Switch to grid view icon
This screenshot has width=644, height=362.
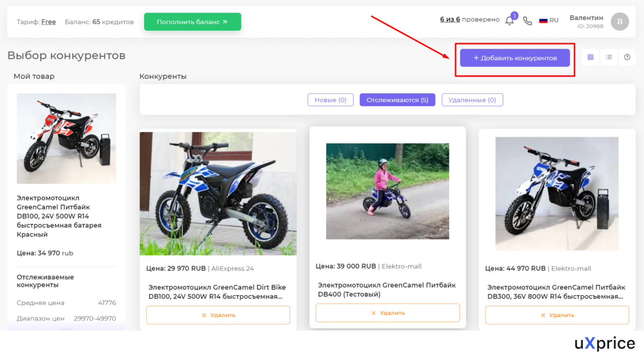(590, 57)
